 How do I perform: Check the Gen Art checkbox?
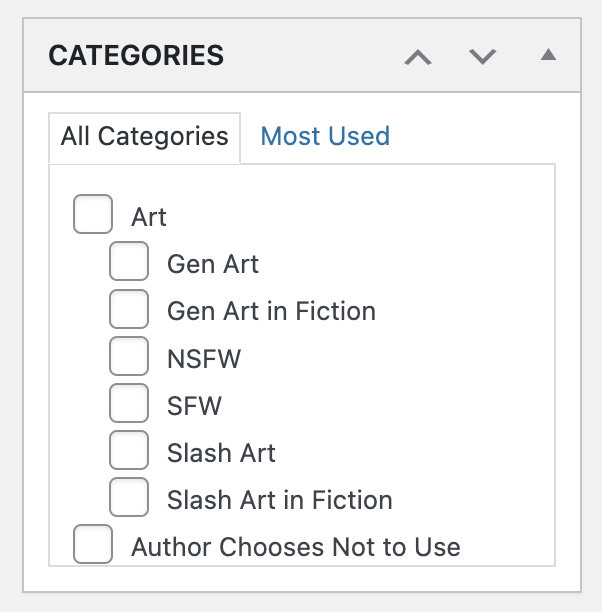[x=129, y=261]
